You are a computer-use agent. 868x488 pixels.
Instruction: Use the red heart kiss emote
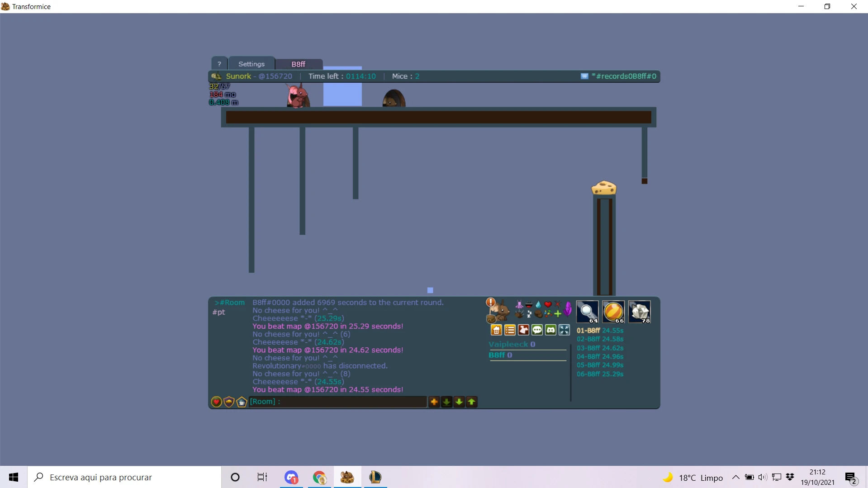coord(548,304)
